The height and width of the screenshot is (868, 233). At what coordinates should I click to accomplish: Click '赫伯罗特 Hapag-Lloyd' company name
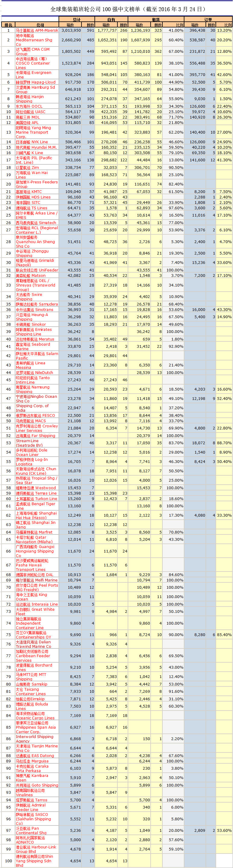pos(36,82)
